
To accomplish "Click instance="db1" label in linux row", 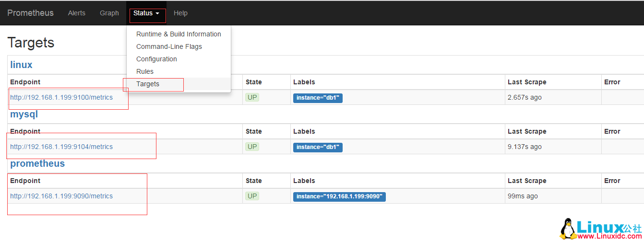I will [318, 98].
